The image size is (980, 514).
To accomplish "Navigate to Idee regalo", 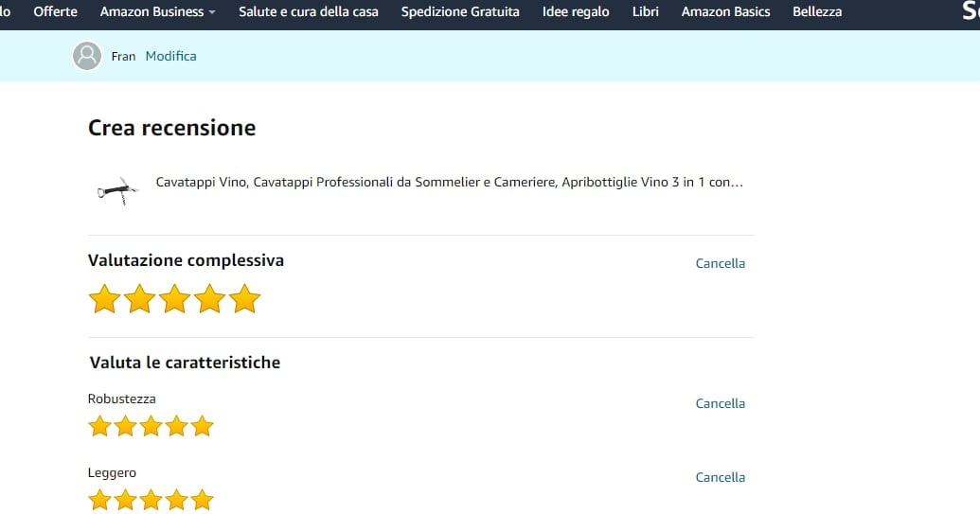I will click(x=576, y=12).
